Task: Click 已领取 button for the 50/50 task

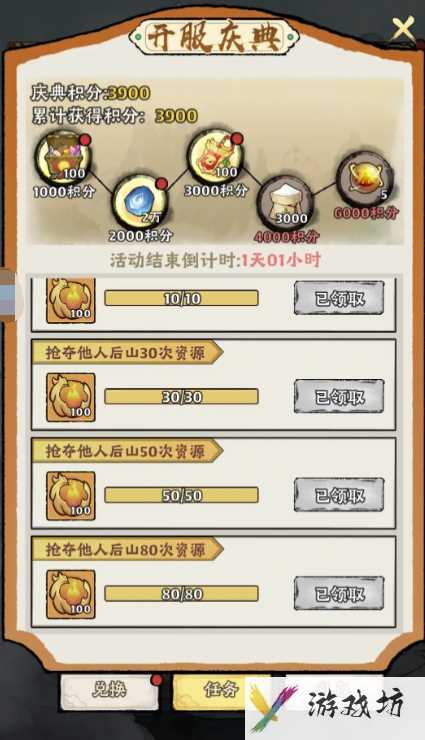Action: [339, 495]
